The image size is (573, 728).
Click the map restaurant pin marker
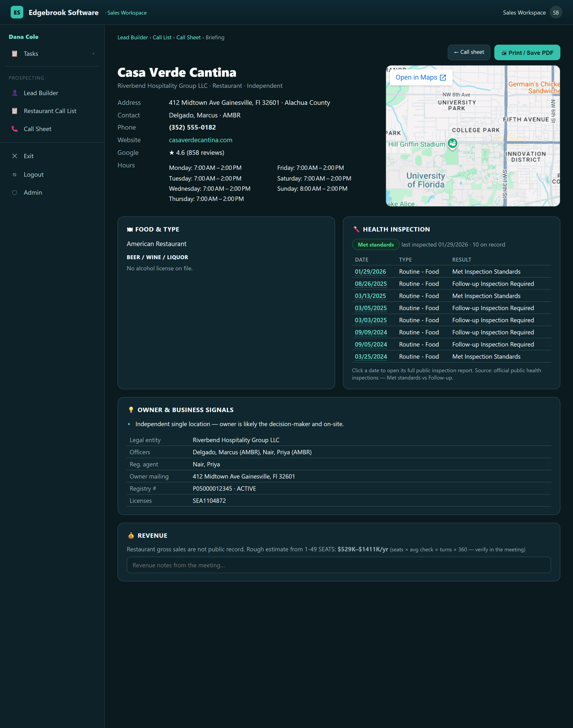click(452, 143)
